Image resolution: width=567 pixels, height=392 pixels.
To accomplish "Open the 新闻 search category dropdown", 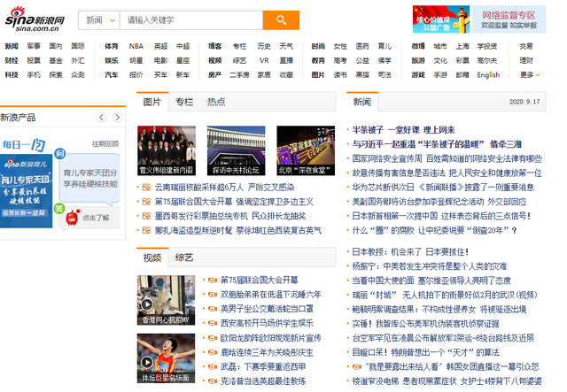I will coord(99,19).
